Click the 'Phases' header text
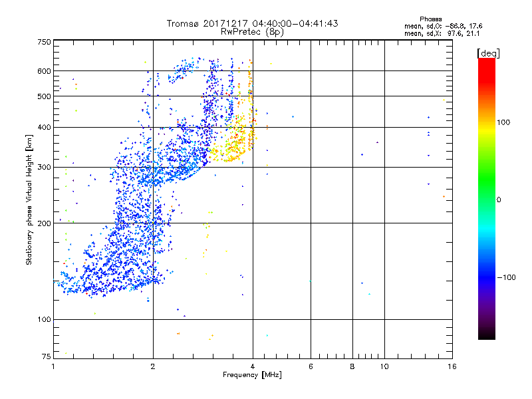This screenshot has height=399, width=532. (x=430, y=19)
